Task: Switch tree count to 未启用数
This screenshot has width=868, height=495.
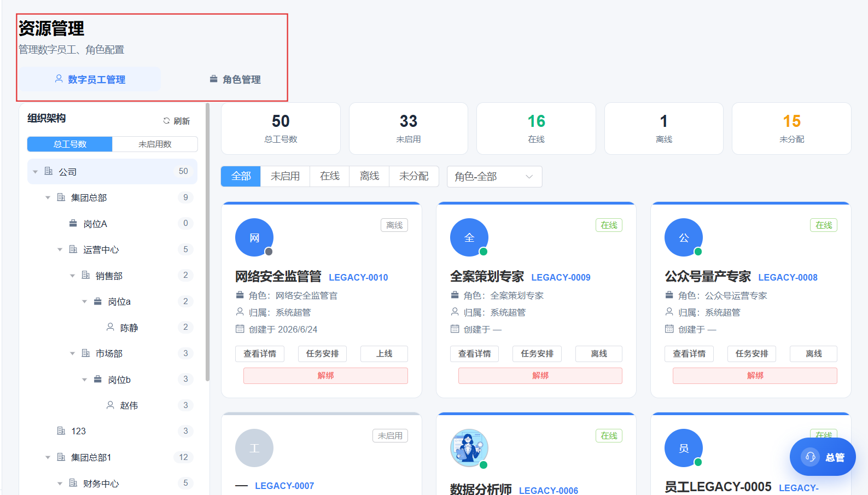Action: click(155, 144)
